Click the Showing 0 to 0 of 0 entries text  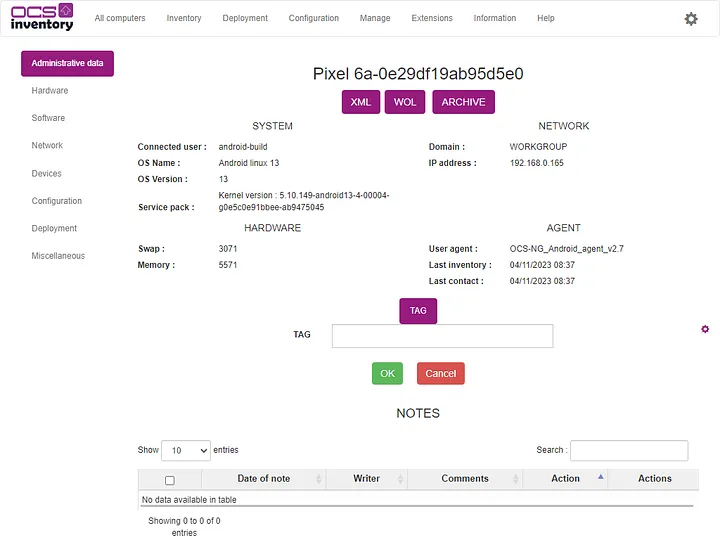[x=184, y=527]
